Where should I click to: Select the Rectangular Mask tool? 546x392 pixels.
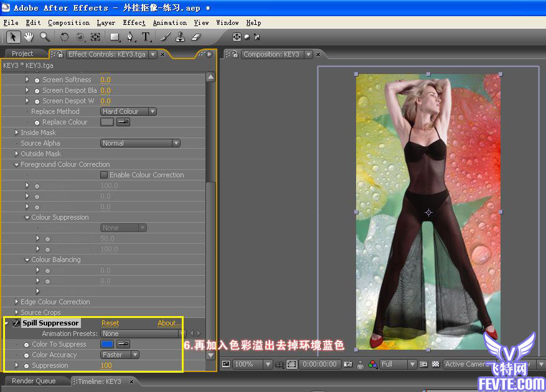click(115, 37)
